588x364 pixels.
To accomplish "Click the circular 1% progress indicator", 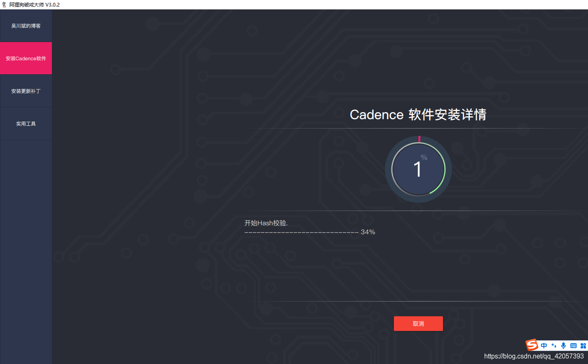I will tap(418, 169).
